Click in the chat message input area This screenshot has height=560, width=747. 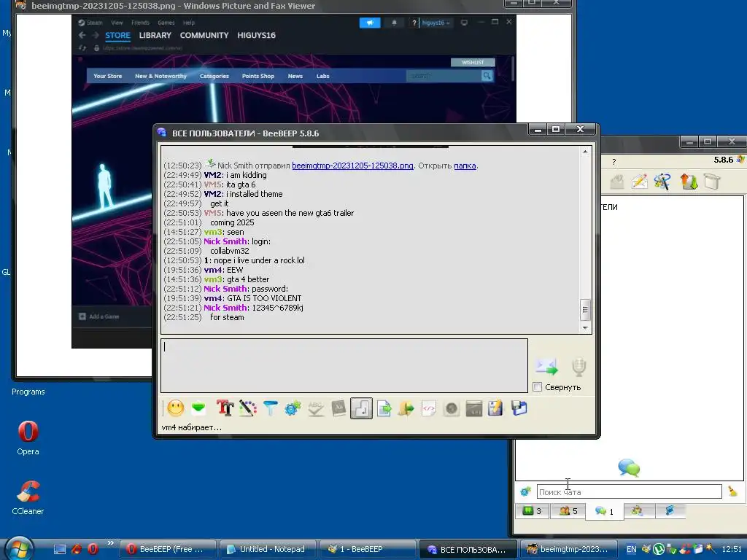click(x=344, y=365)
